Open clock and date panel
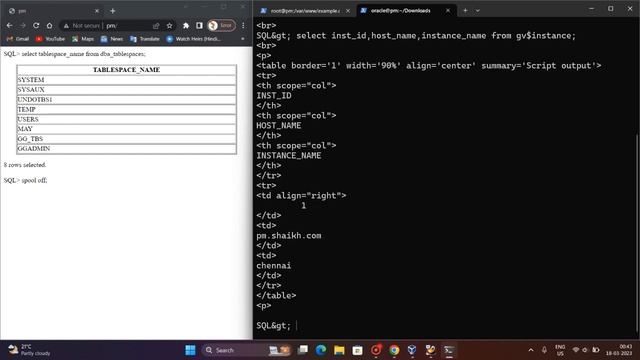 click(x=619, y=350)
